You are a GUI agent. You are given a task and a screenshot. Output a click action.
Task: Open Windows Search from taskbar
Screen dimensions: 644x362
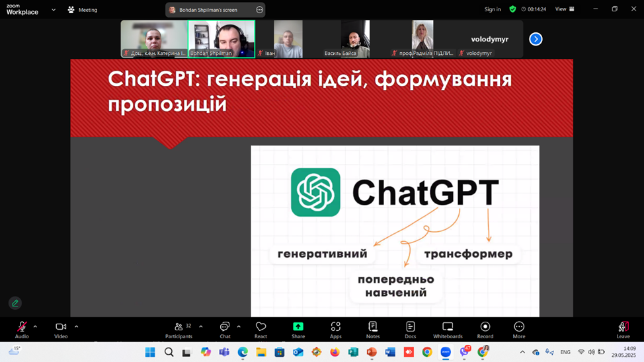169,352
